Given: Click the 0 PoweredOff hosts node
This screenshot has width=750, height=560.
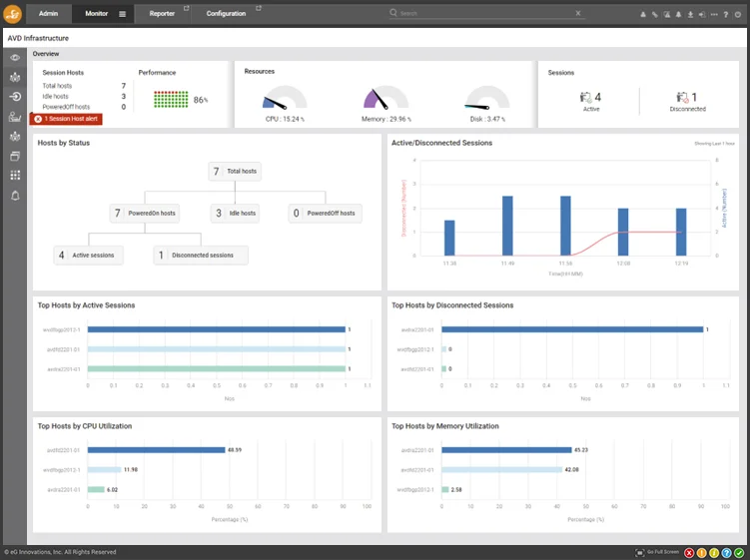Looking at the screenshot, I should pyautogui.click(x=326, y=214).
